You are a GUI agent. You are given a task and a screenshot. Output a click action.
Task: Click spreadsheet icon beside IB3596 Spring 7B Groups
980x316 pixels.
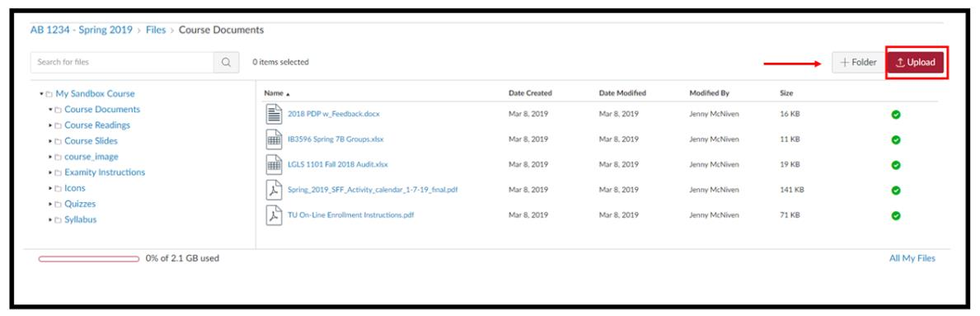click(274, 139)
